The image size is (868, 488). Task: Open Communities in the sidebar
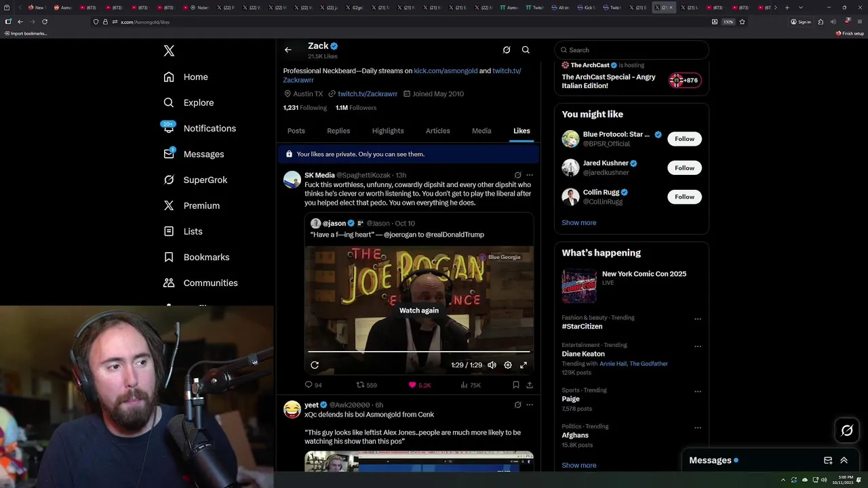click(201, 283)
